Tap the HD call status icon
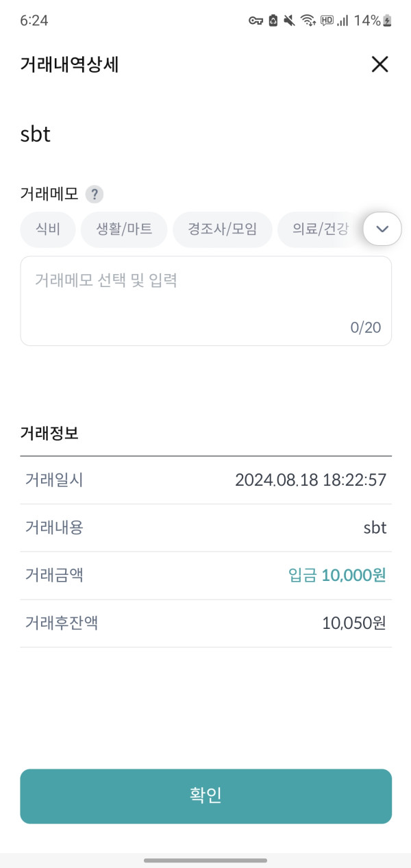 pyautogui.click(x=327, y=21)
